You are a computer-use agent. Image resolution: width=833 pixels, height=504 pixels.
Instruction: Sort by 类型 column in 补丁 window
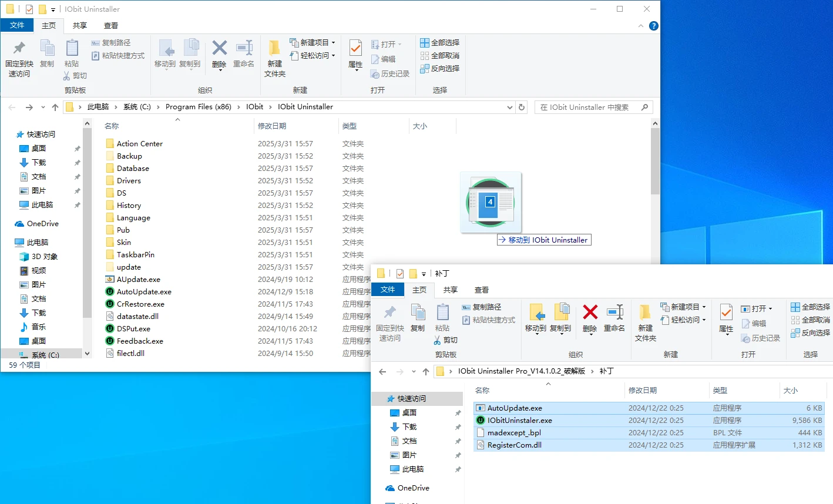tap(744, 391)
